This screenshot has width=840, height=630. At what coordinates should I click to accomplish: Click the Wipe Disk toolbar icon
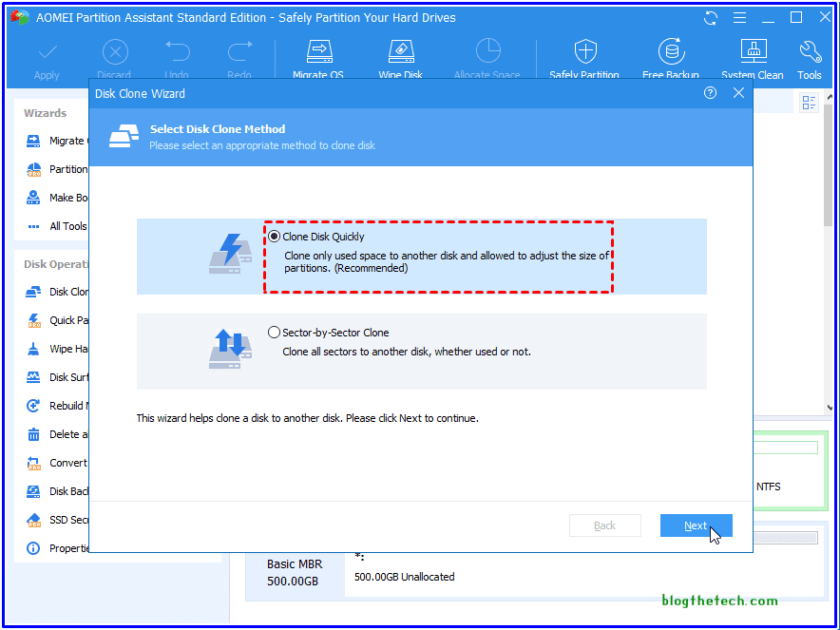[402, 59]
